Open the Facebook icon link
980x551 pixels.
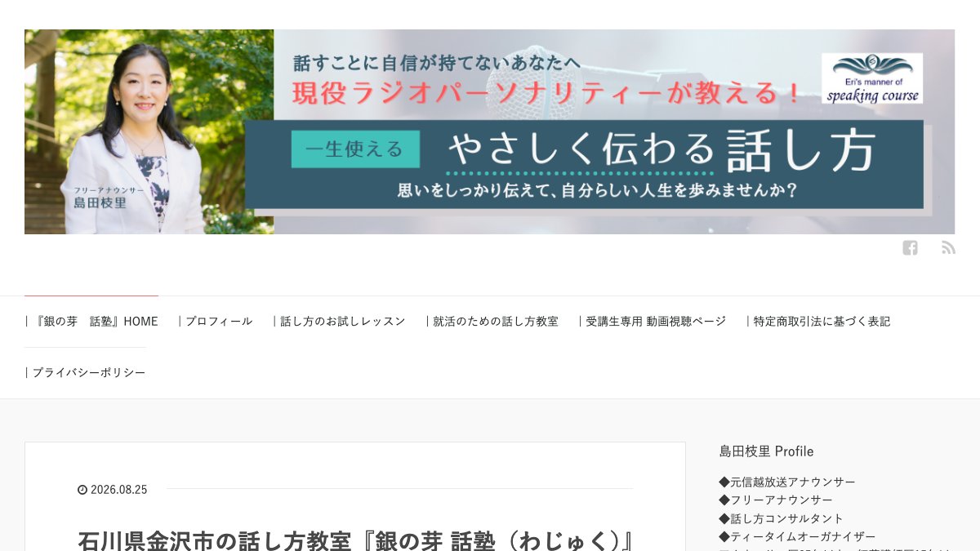[x=910, y=247]
